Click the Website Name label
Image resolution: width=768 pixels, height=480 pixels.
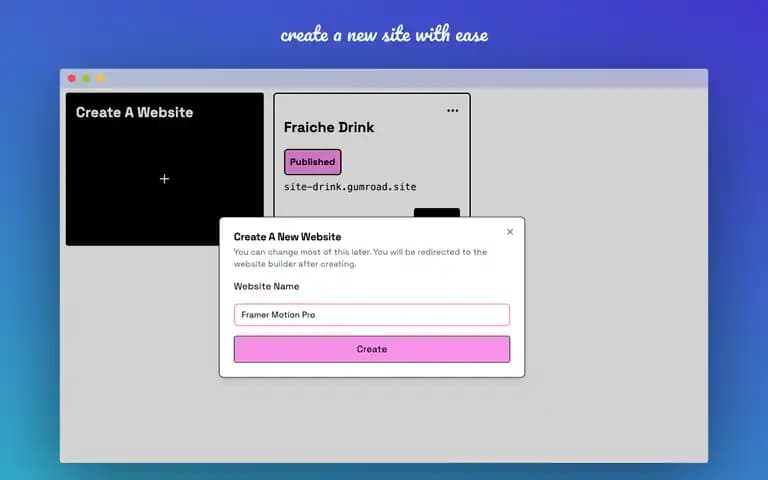[x=266, y=287]
